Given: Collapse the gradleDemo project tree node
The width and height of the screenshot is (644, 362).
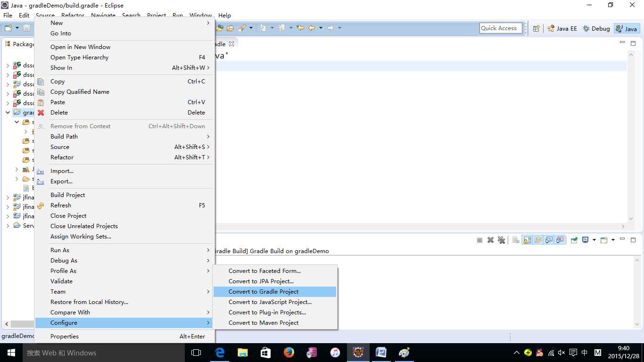Looking at the screenshot, I should point(8,113).
